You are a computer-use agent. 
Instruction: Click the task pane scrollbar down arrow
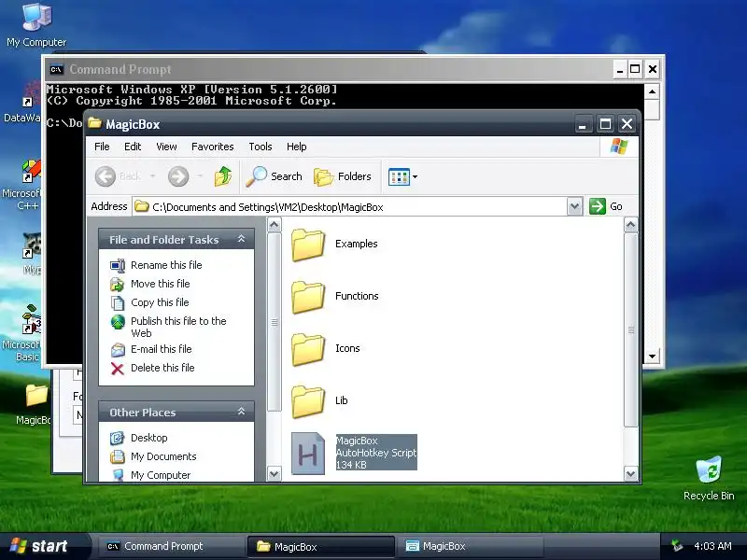(x=274, y=474)
